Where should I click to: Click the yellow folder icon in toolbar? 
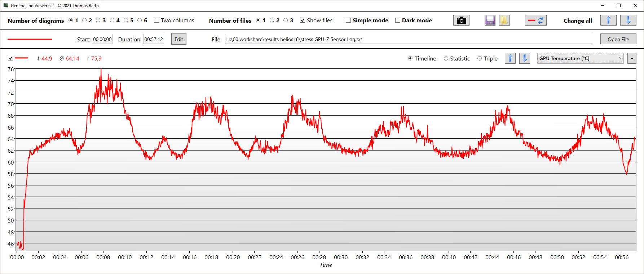504,21
